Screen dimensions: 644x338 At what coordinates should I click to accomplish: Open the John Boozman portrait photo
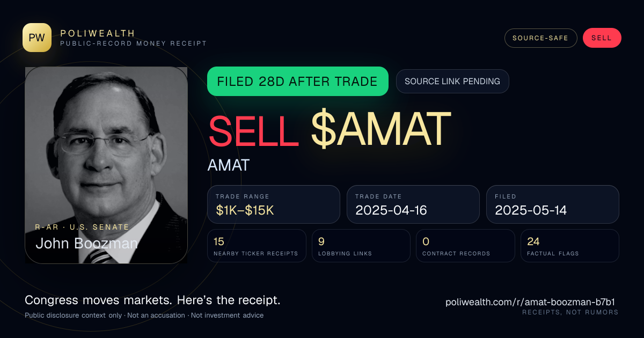point(106,165)
